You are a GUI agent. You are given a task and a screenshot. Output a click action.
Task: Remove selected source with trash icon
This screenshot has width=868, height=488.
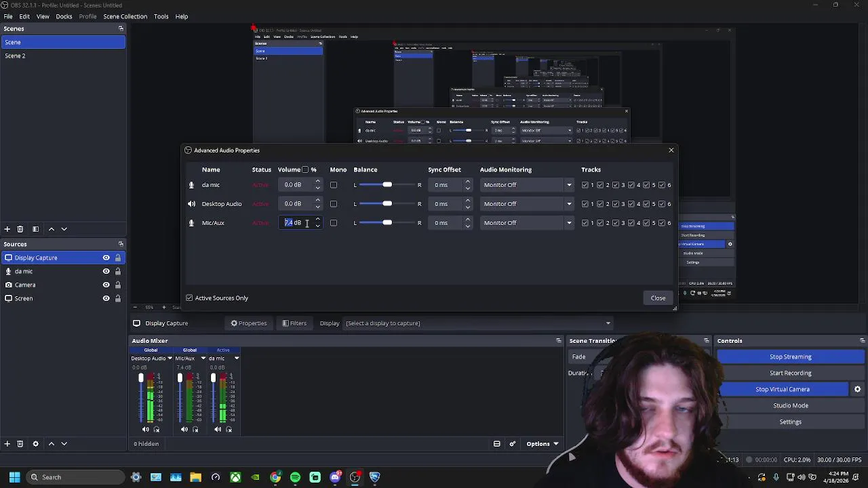tap(20, 444)
